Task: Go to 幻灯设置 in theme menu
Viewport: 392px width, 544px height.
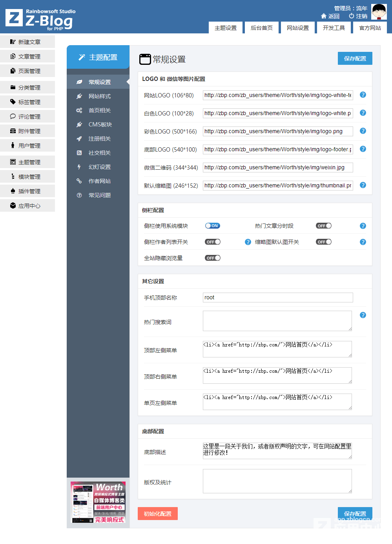Action: coord(99,167)
